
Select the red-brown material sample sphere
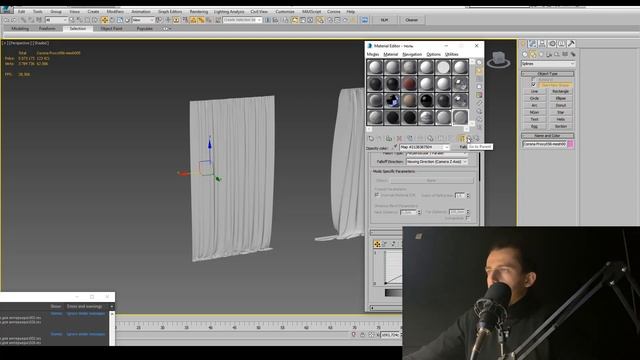coord(409,84)
